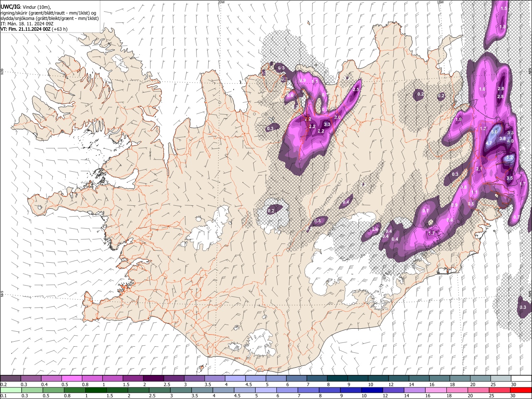Image resolution: width=532 pixels, height=399 pixels.
Task: Click the 2.0 snowfall value on the map
Action: tap(337, 118)
